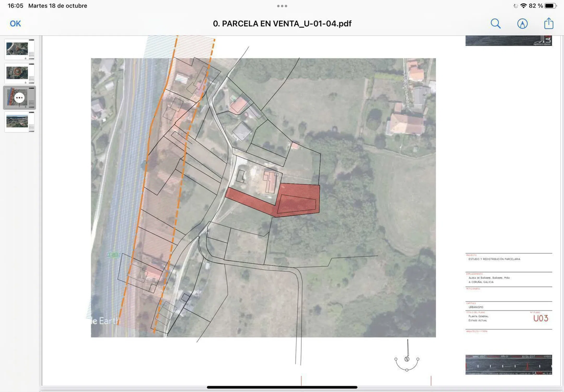The height and width of the screenshot is (392, 564).
Task: Tap the OK button to close preview
Action: 15,24
